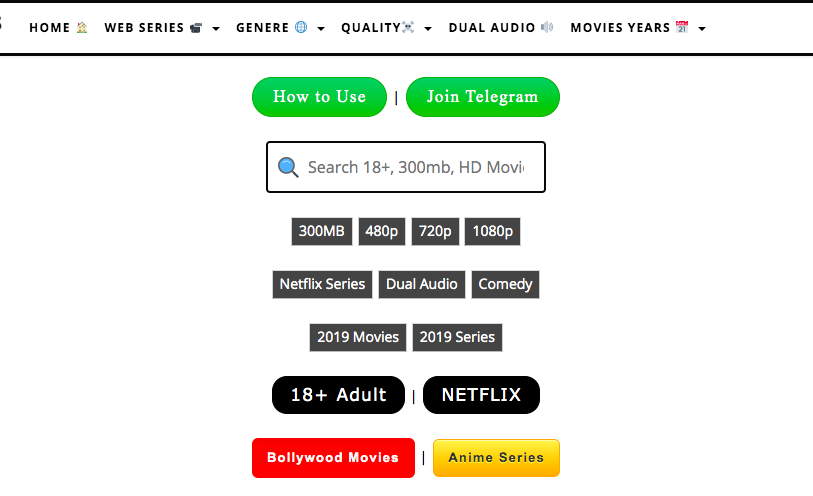
Task: Expand the Genere dropdown menu
Action: pos(280,28)
